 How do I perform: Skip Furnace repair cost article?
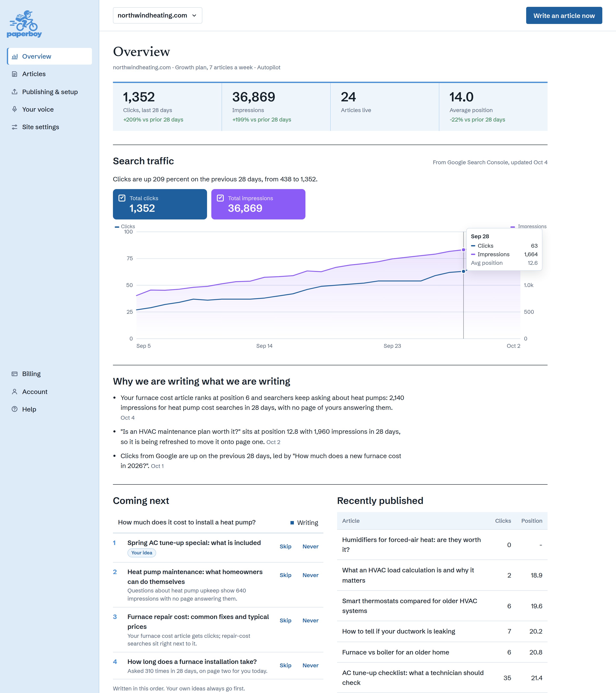pyautogui.click(x=286, y=620)
